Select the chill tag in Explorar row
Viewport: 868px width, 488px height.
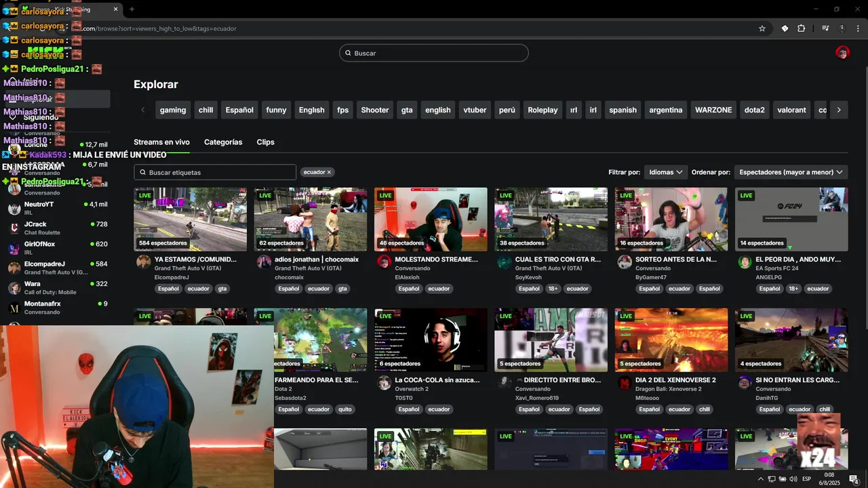[205, 110]
